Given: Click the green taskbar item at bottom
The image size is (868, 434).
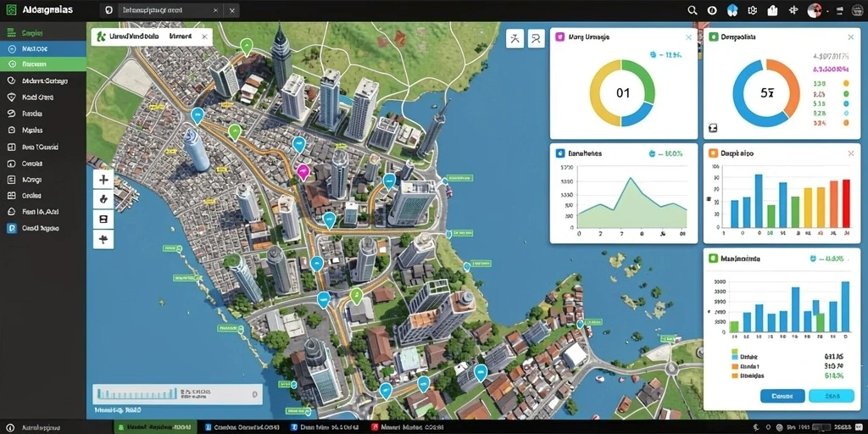Looking at the screenshot, I should pos(156,427).
